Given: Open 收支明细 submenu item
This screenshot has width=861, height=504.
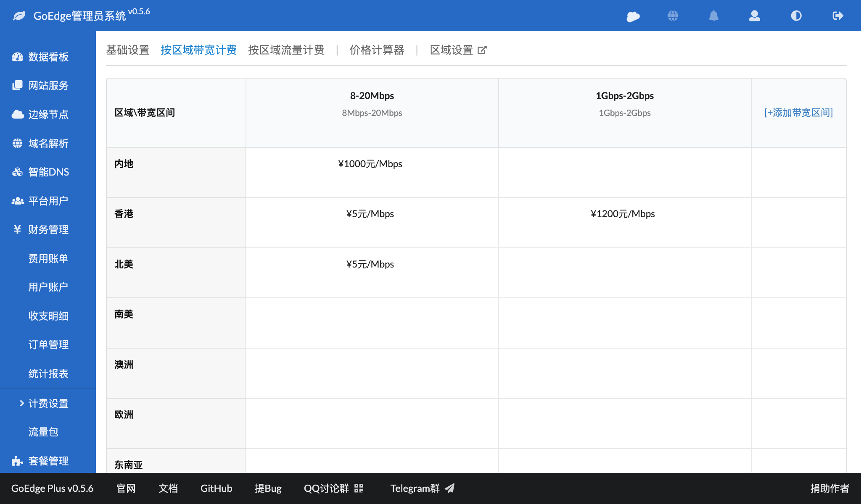Looking at the screenshot, I should click(x=48, y=316).
